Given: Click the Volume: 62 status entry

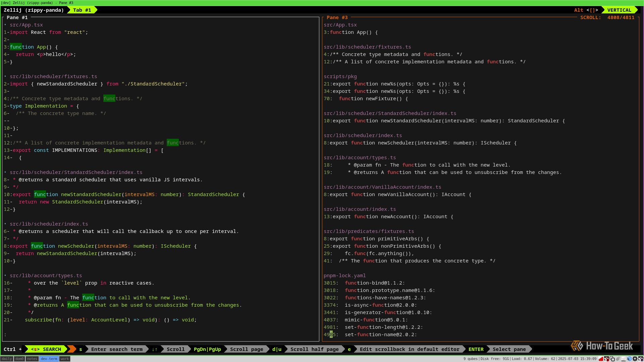Looking at the screenshot, I should click(545, 359).
